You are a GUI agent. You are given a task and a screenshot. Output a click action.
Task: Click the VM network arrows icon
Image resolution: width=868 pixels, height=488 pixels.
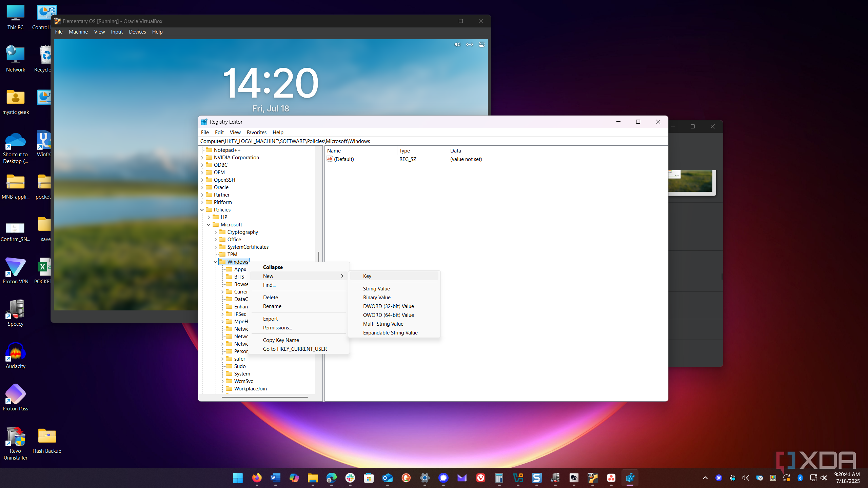pos(470,44)
